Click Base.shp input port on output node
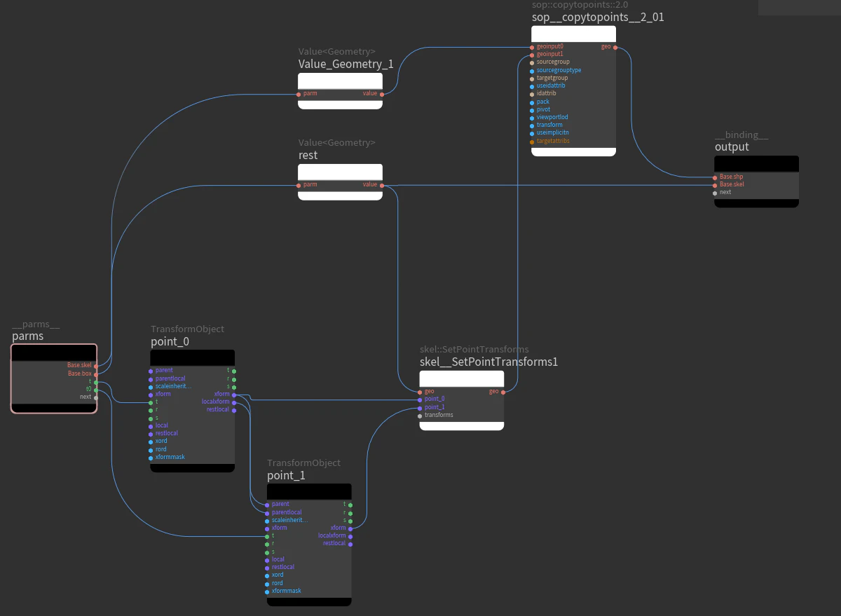The image size is (841, 616). click(714, 177)
